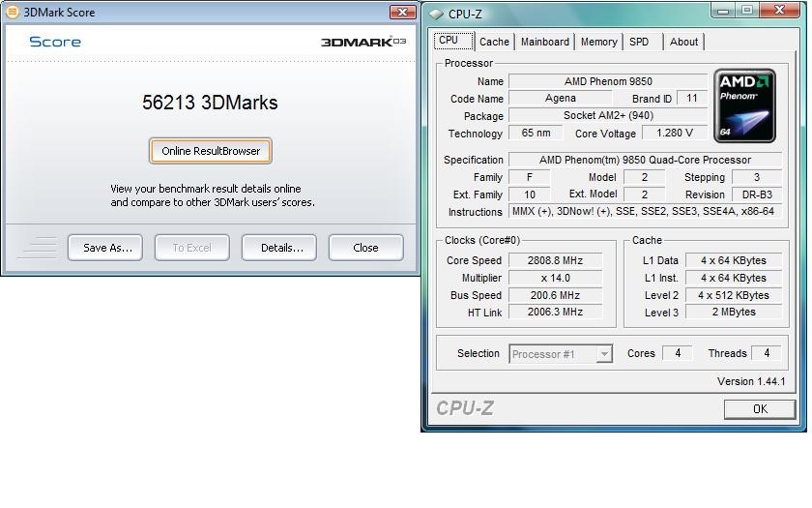
Task: Click the Socket AM2+ (940) package value
Action: pos(608,115)
